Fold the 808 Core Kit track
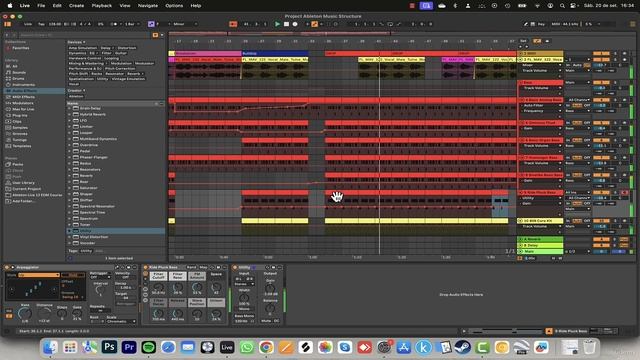This screenshot has width=640, height=360. coord(520,221)
